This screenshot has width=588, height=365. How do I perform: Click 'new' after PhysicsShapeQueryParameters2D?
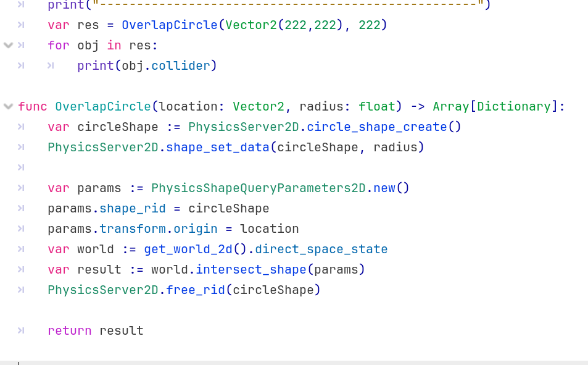coord(384,188)
